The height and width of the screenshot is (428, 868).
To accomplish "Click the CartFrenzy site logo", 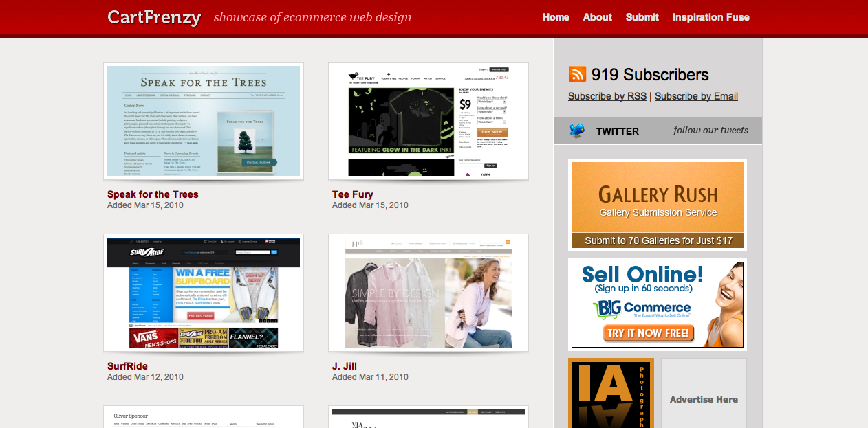I will click(154, 17).
